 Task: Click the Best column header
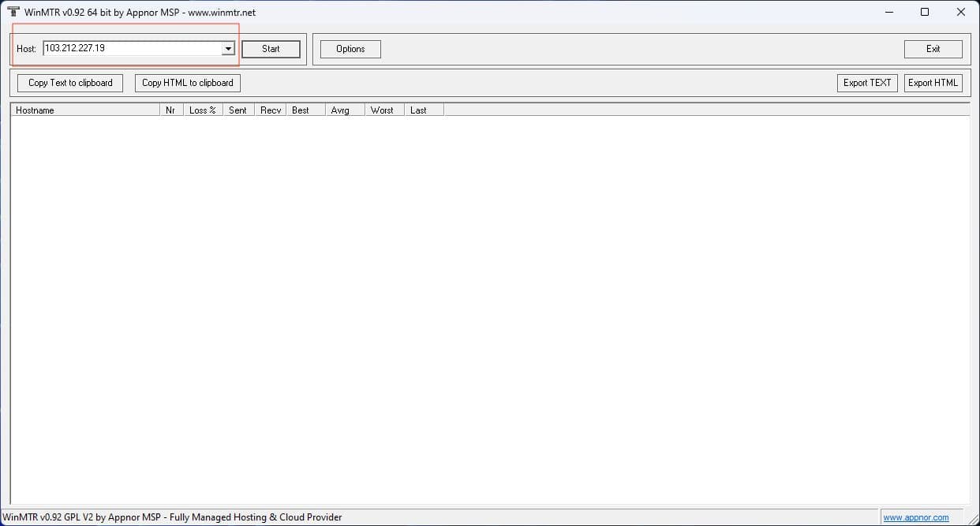pos(305,110)
